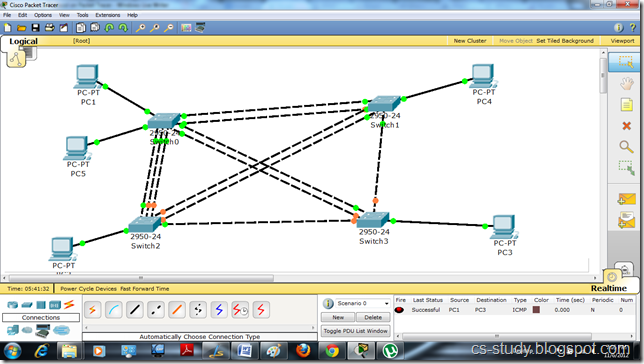
Task: Select the Hubs device category
Action: (41, 305)
